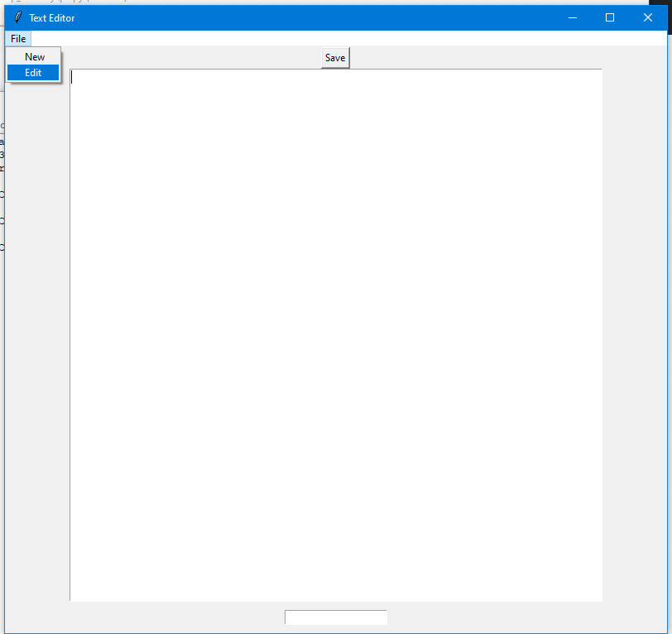Minimize the Text Editor window
Image resolution: width=672 pixels, height=634 pixels.
(573, 17)
